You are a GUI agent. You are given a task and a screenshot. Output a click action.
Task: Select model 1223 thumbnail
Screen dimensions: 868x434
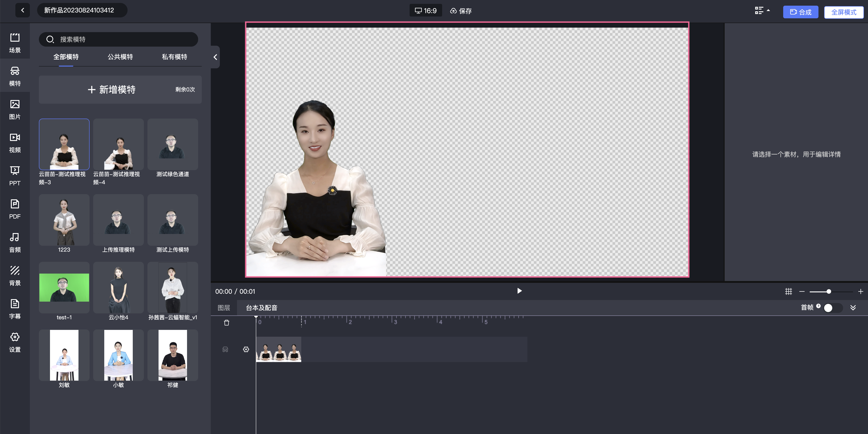(x=64, y=220)
